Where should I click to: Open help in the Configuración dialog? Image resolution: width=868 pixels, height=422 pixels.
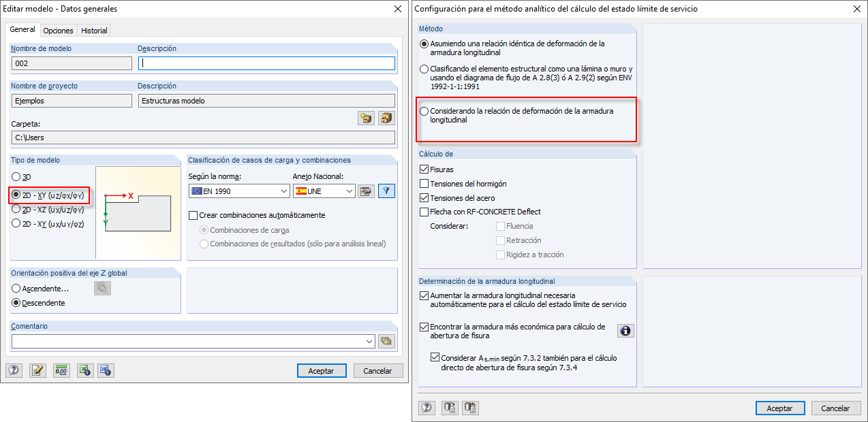pyautogui.click(x=427, y=408)
